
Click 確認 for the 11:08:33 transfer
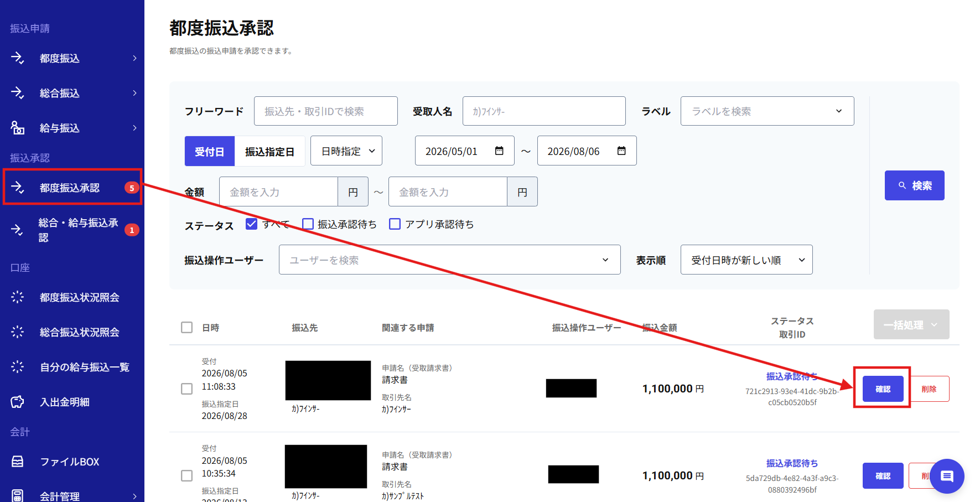click(883, 389)
